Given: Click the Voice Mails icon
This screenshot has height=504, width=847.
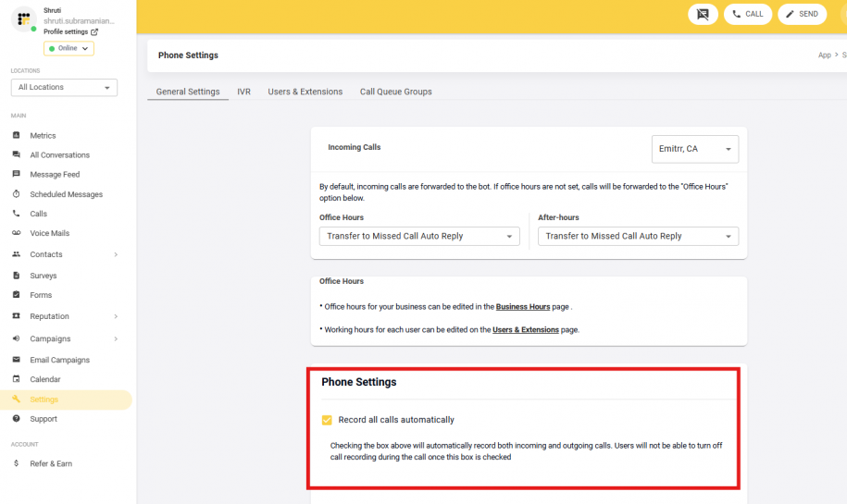Looking at the screenshot, I should click(x=17, y=233).
